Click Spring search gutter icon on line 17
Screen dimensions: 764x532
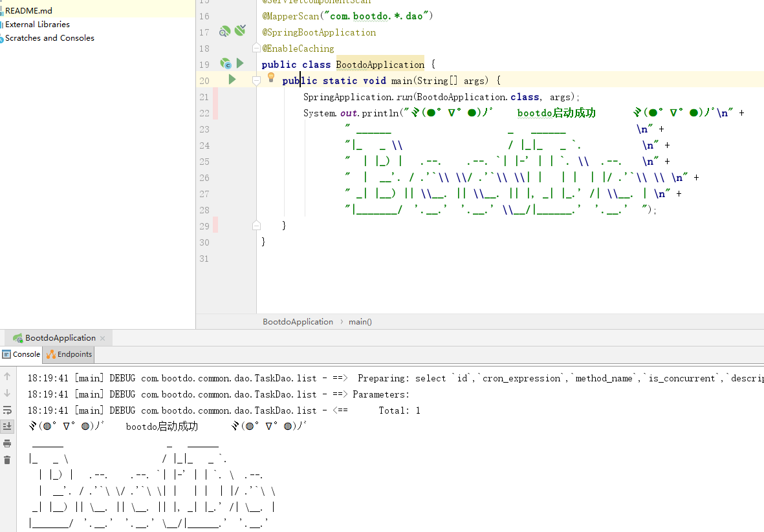tap(224, 32)
